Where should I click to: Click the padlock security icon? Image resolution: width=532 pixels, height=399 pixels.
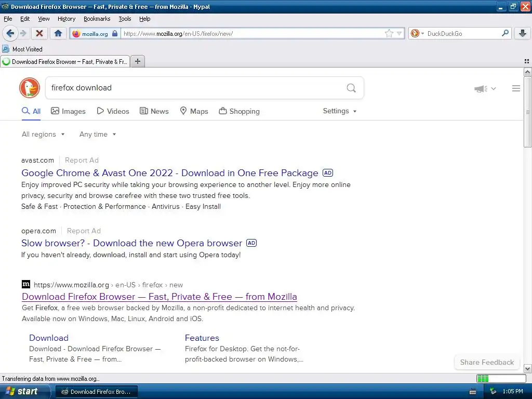[x=115, y=33]
